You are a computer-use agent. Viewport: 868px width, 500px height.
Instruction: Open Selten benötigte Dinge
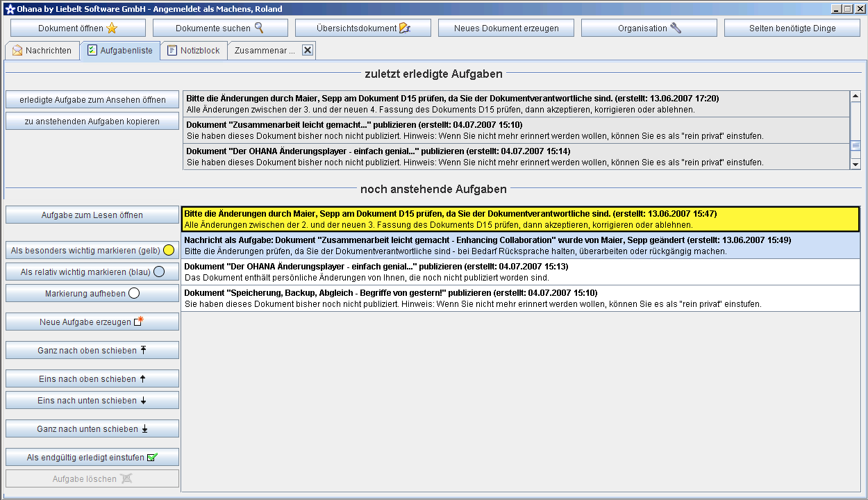(792, 28)
